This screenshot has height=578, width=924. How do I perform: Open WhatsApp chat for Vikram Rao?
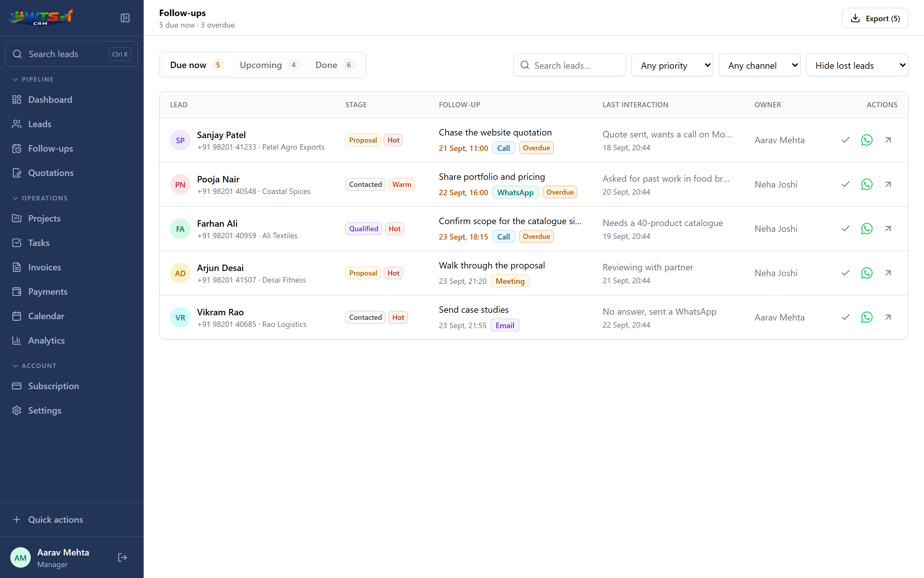click(867, 317)
